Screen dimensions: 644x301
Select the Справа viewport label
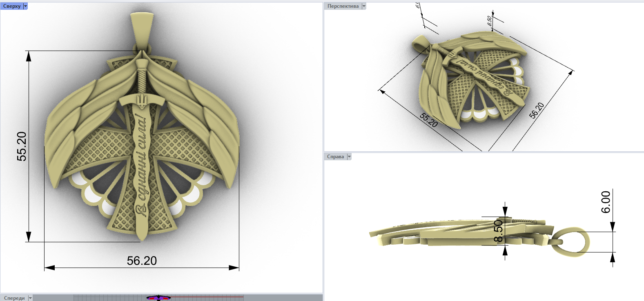(335, 157)
